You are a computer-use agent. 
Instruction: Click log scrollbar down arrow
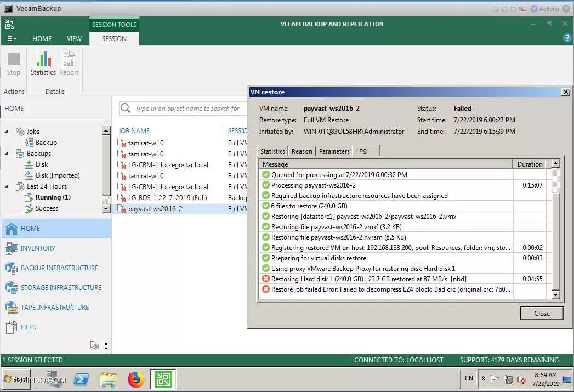(x=556, y=294)
